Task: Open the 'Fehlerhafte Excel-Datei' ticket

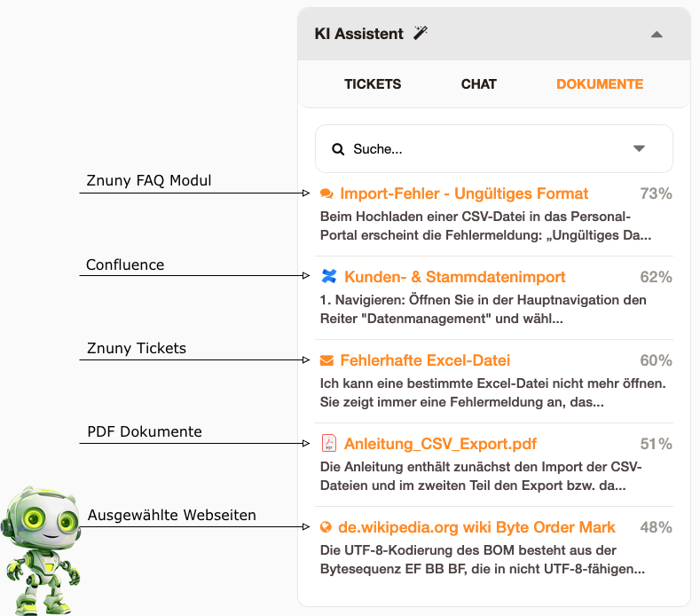Action: [425, 360]
